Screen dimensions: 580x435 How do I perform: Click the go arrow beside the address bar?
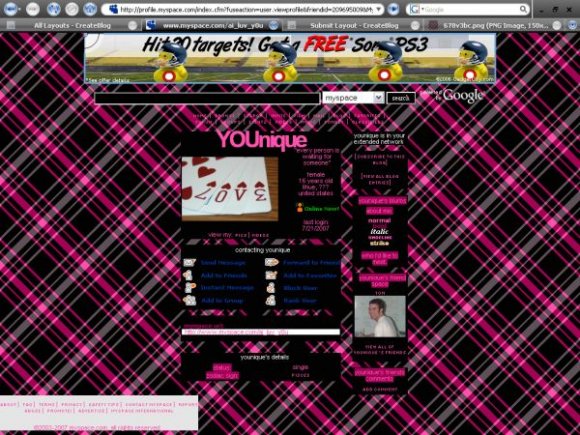click(393, 9)
